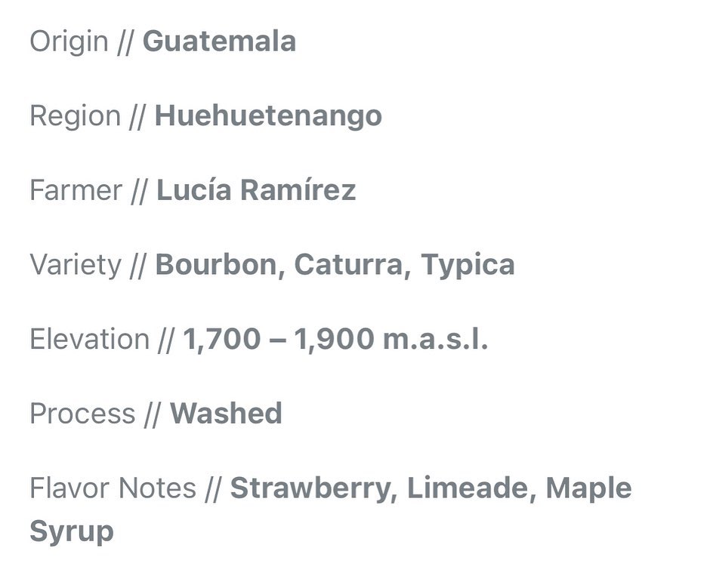Click the Region label

point(76,117)
